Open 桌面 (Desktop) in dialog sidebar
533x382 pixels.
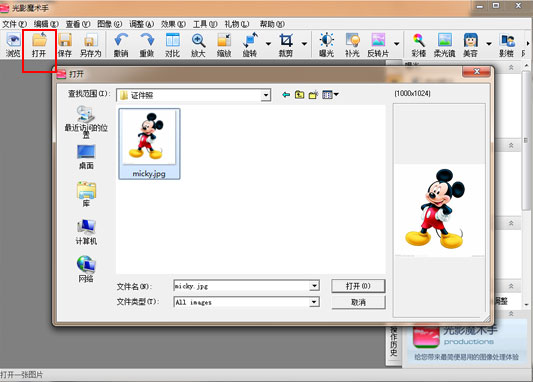coord(86,157)
